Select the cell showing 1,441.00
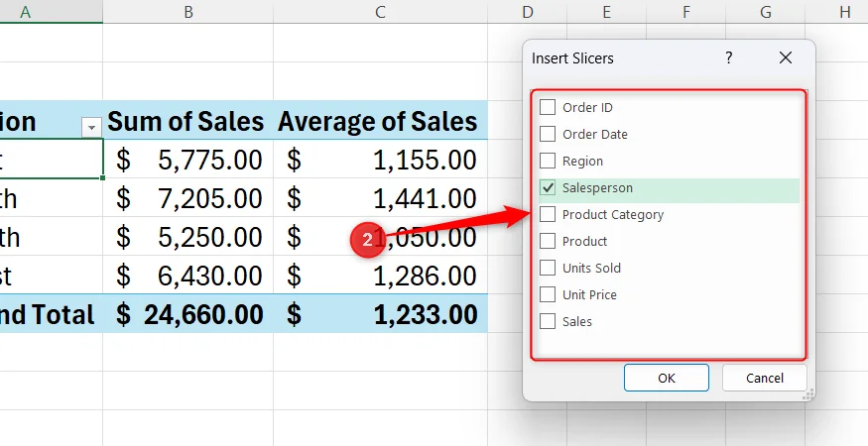 380,198
